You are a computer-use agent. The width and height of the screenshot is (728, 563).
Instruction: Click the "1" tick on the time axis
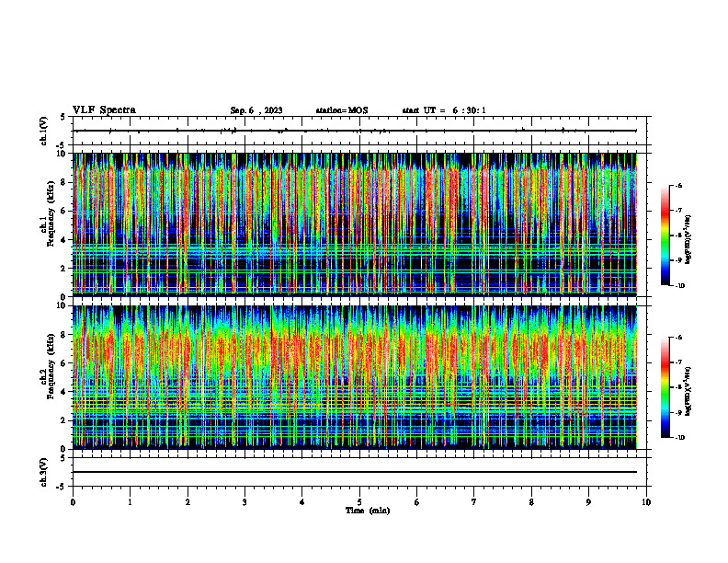[131, 502]
